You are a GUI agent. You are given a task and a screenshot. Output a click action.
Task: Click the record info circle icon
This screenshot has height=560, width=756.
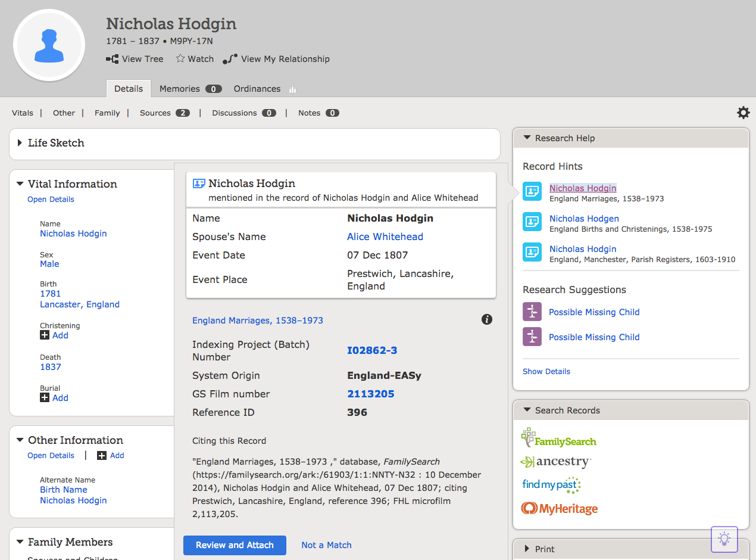487,320
